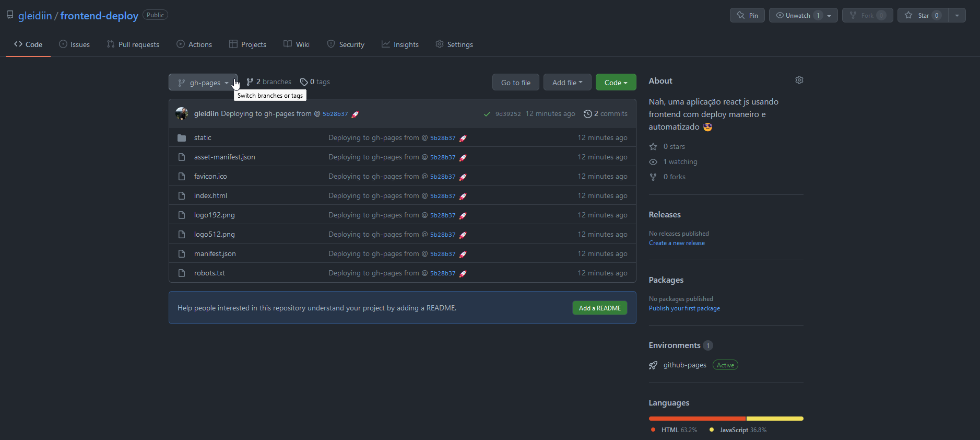Click the yellow JavaScript language bar segment
Image resolution: width=980 pixels, height=440 pixels.
[775, 419]
